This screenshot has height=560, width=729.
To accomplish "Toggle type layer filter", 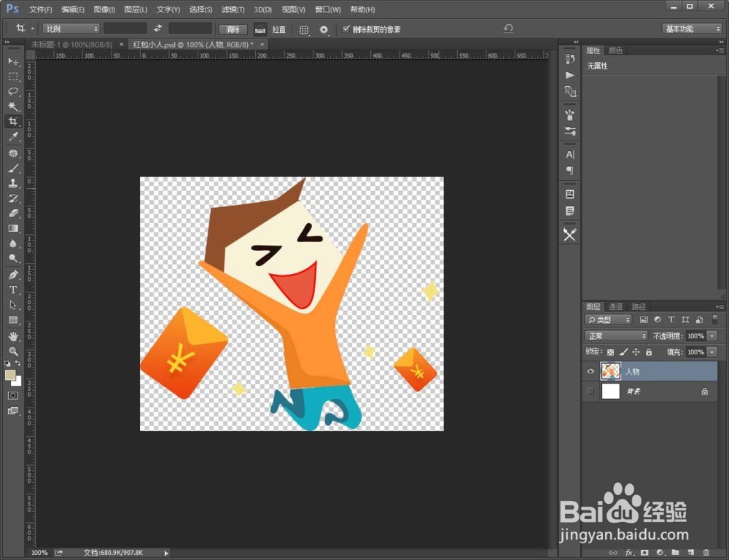I will (x=671, y=319).
